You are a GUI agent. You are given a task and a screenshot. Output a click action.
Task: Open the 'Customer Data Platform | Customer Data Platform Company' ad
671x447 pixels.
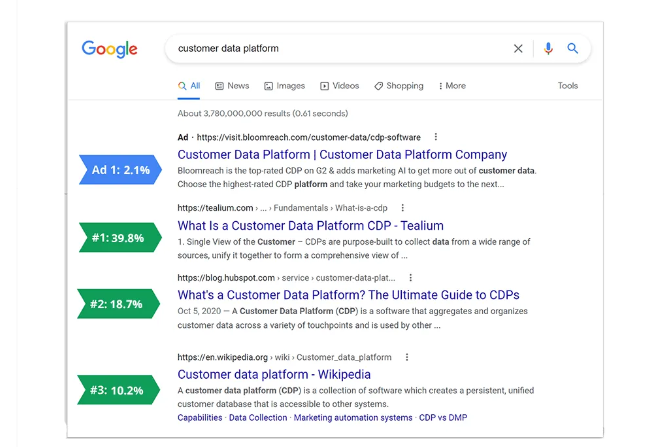342,154
